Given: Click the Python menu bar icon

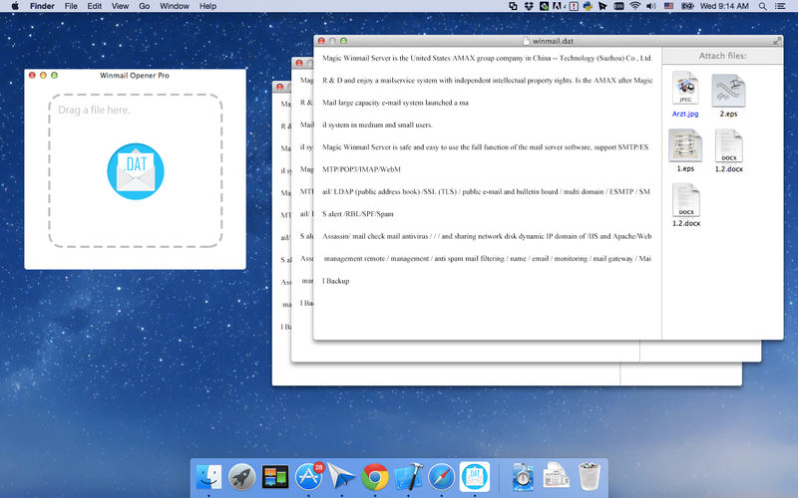Looking at the screenshot, I should [588, 6].
